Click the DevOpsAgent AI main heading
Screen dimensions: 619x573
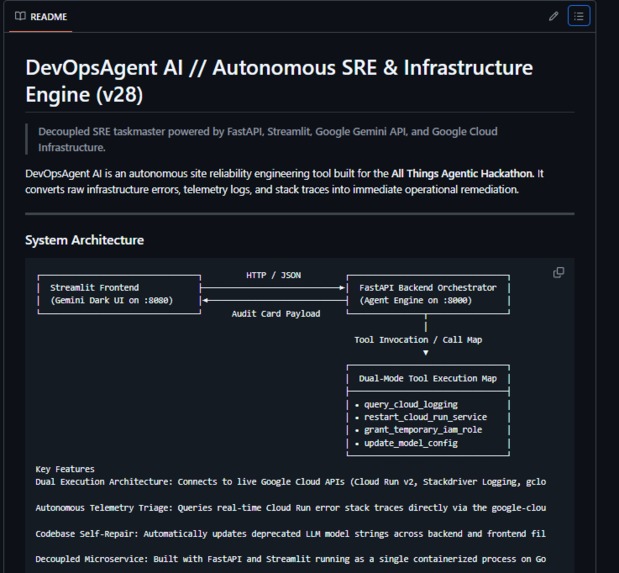(x=279, y=81)
